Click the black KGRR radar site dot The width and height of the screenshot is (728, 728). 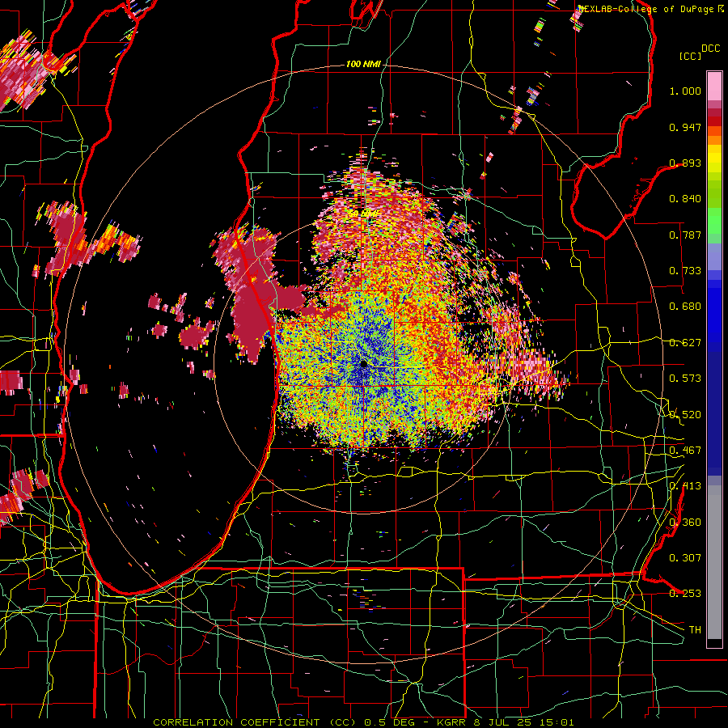[363, 364]
